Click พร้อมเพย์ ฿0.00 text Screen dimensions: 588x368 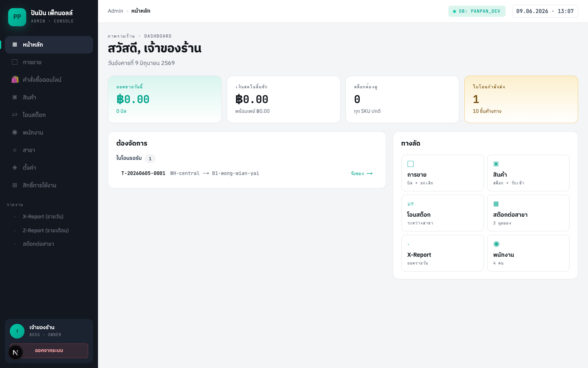point(252,111)
